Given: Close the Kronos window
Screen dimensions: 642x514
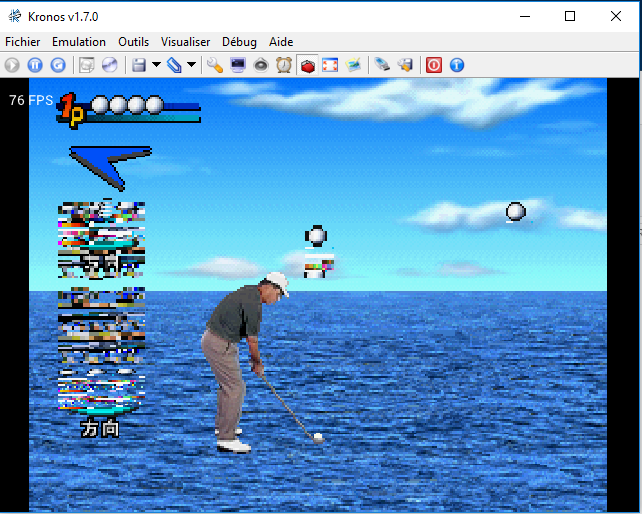Looking at the screenshot, I should 616,16.
